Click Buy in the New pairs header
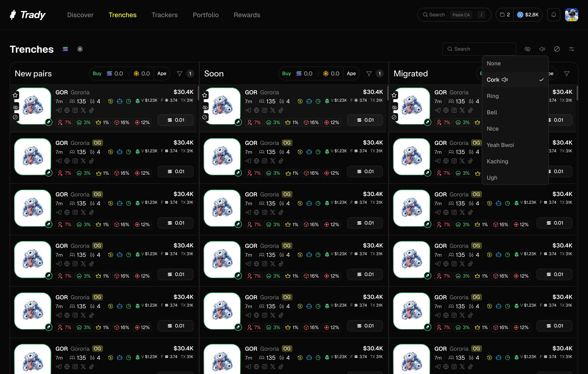Image resolution: width=588 pixels, height=374 pixels. point(97,73)
